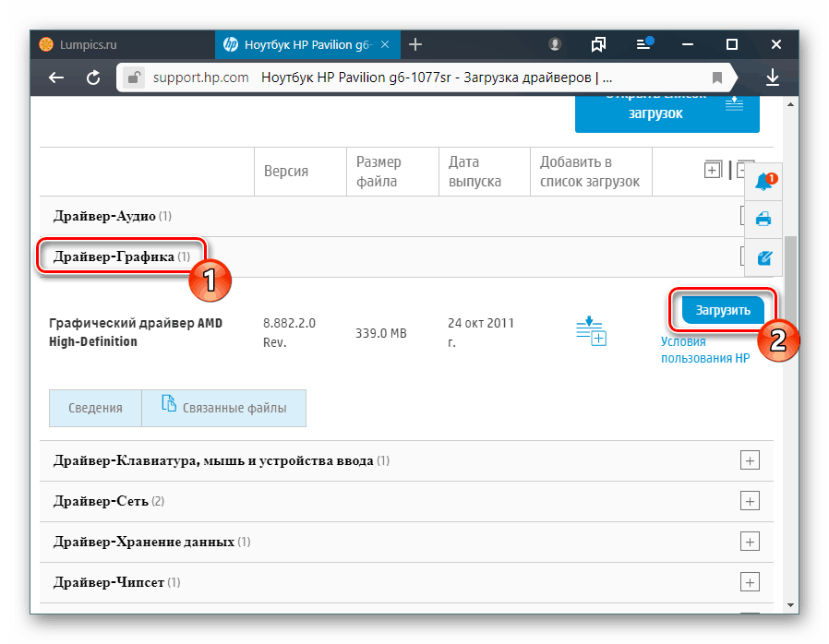Open the notification bell with red badge

(764, 181)
